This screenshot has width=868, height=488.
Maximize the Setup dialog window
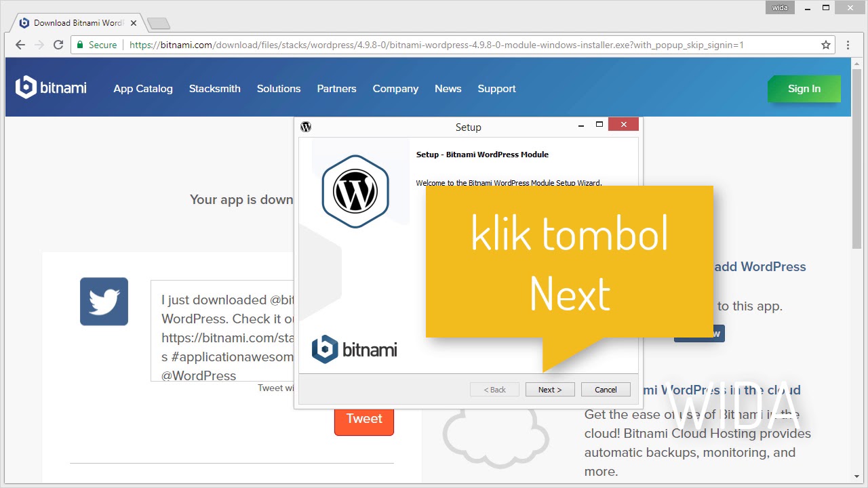[x=599, y=125]
